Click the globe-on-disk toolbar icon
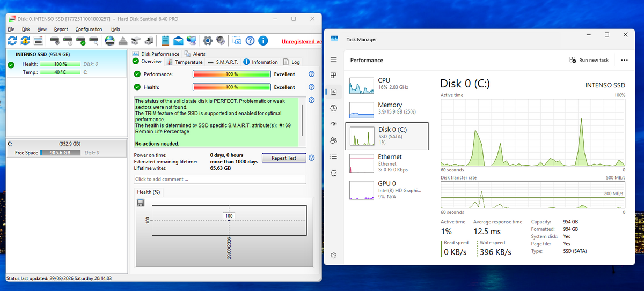Image resolution: width=644 pixels, height=291 pixels. [x=110, y=41]
